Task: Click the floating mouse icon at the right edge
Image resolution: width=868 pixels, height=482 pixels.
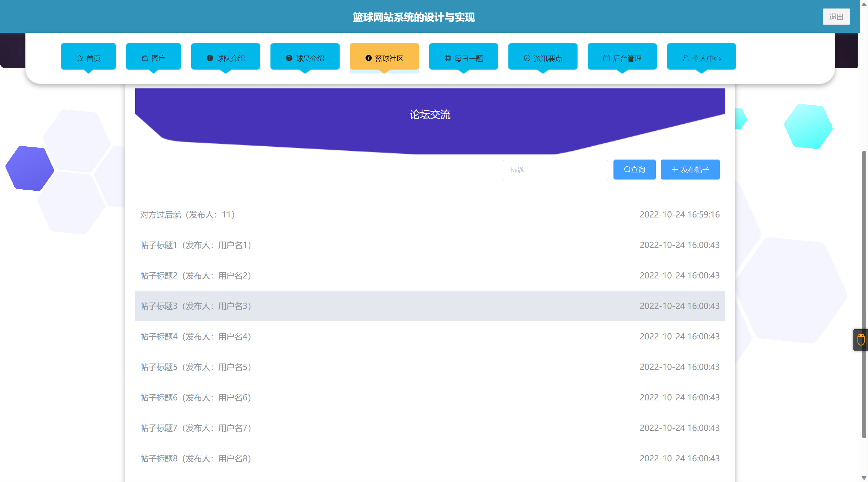Action: (861, 340)
